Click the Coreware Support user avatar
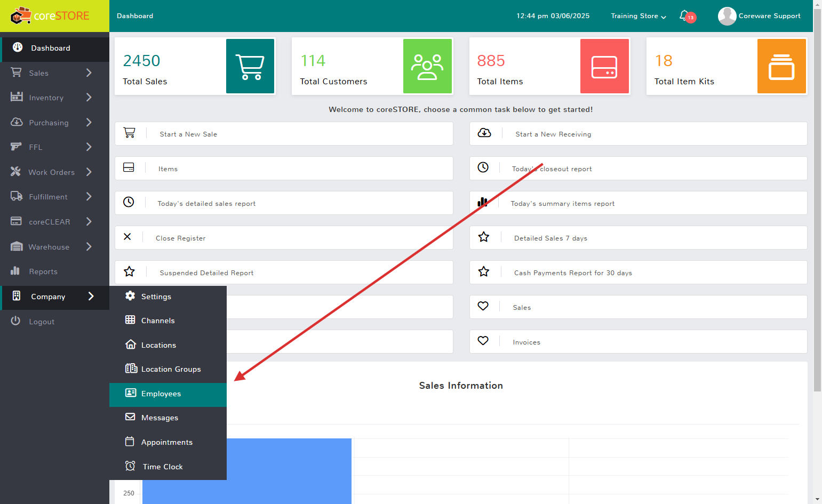This screenshot has width=822, height=504. [x=727, y=16]
